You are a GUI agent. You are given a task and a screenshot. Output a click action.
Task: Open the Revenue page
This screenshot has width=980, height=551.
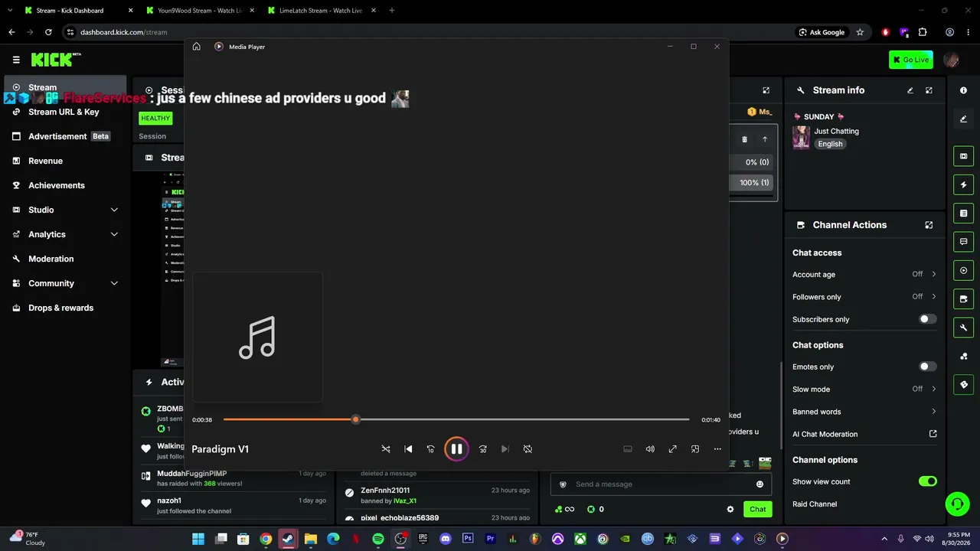(x=65, y=161)
